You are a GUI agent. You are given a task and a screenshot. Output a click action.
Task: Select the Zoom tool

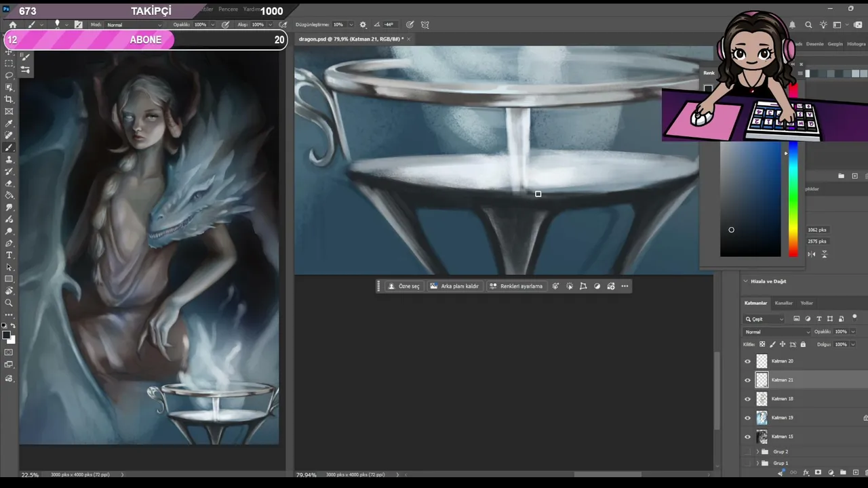point(9,303)
